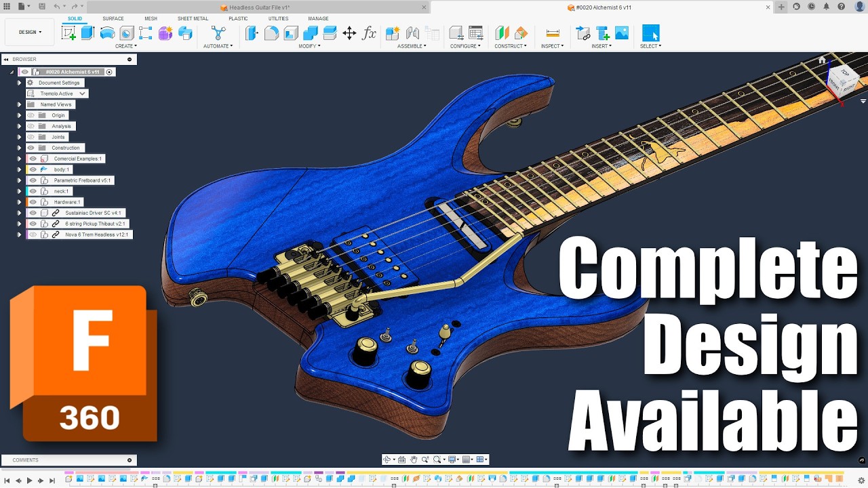Click the Offset Plane construct icon

click(x=502, y=33)
